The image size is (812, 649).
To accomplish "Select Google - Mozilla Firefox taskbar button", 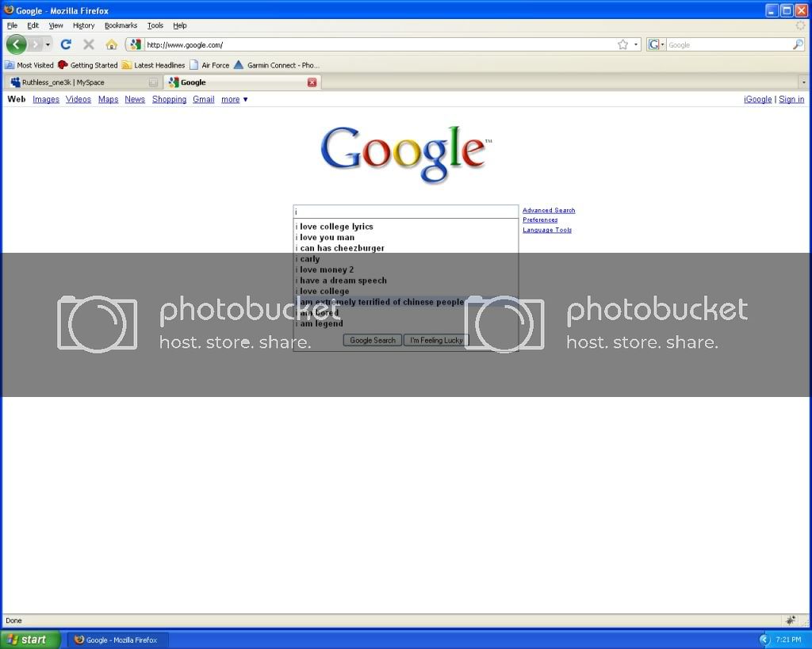I will tap(117, 639).
